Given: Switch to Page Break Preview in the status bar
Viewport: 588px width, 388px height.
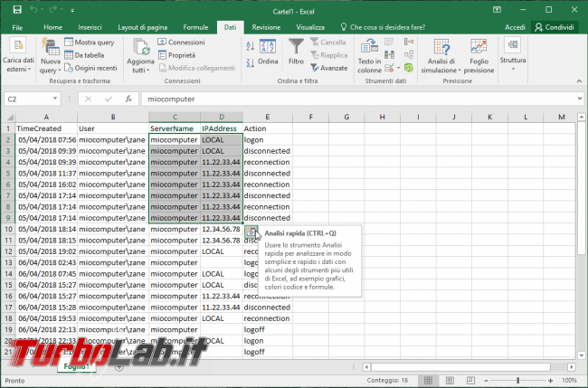Looking at the screenshot, I should tap(471, 381).
